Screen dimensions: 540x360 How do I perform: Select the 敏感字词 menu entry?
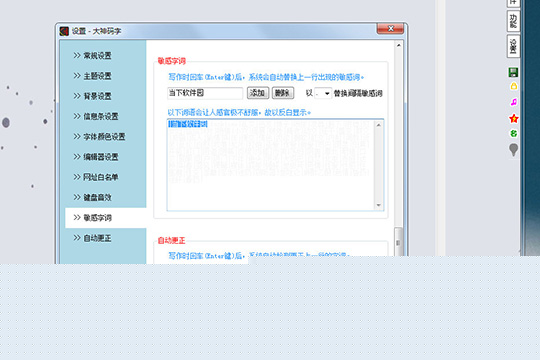[106, 218]
